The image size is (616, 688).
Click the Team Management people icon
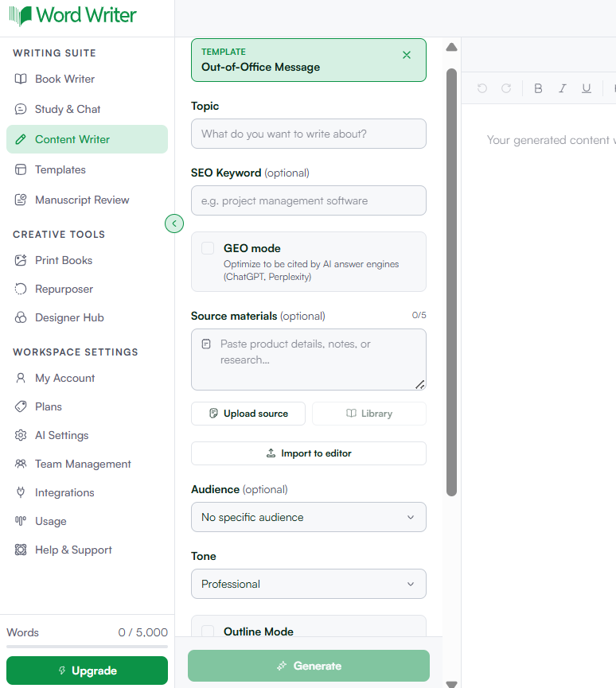pos(21,464)
